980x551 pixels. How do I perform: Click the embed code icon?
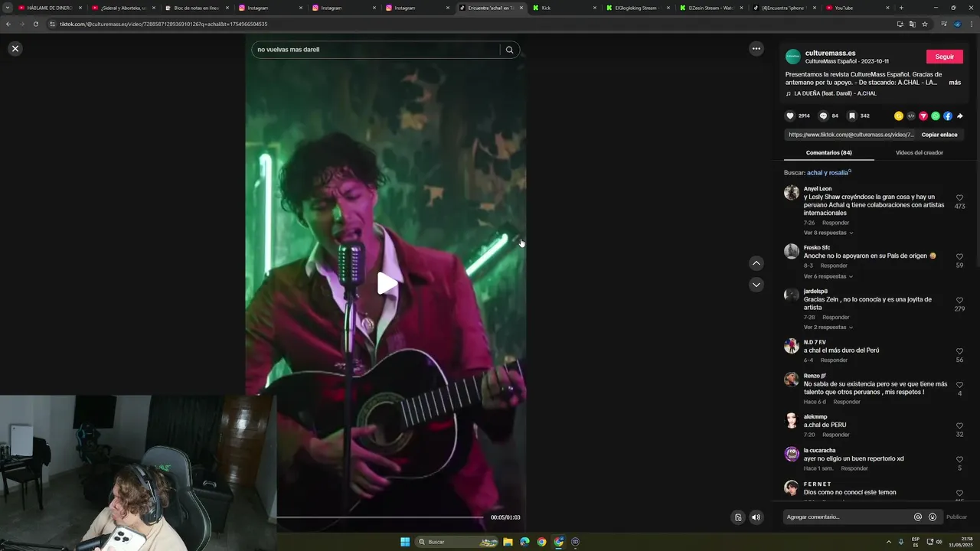click(x=910, y=116)
